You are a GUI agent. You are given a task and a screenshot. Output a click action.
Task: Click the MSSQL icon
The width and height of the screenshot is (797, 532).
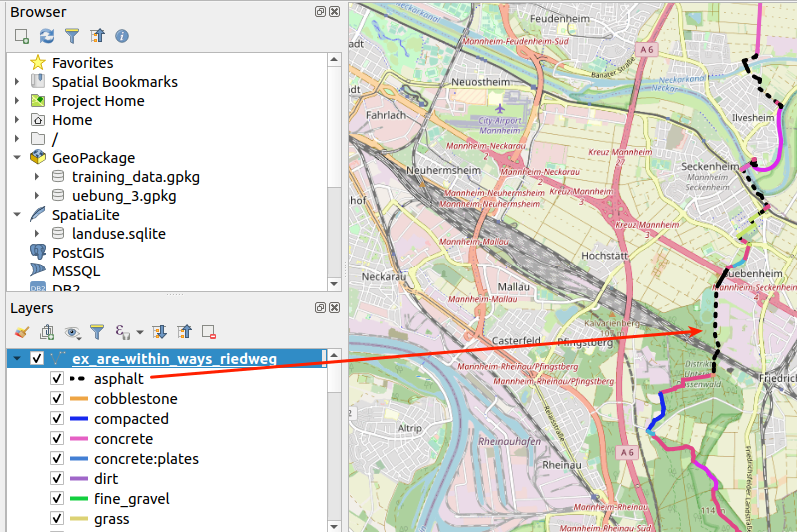click(38, 270)
